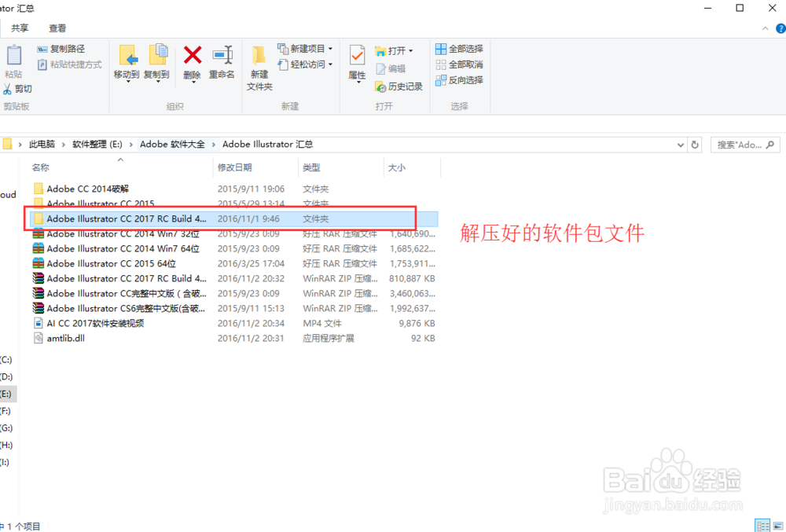
Task: Select Adobe Illustrator CC完整中文版 archive
Action: 234,294
